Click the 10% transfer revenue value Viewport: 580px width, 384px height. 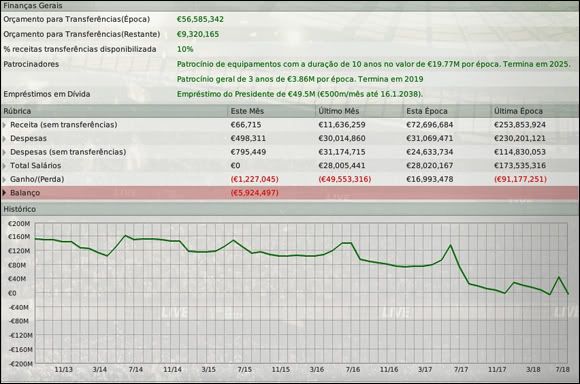click(185, 49)
